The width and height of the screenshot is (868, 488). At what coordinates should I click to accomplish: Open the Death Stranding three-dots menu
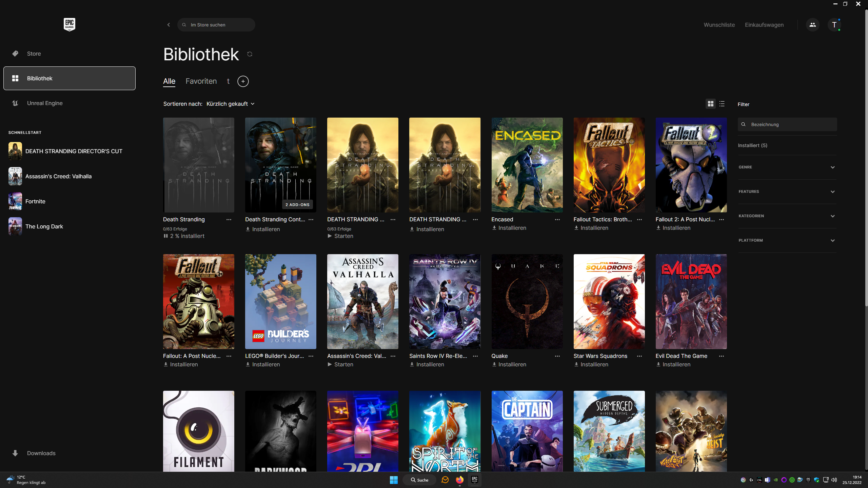point(229,220)
